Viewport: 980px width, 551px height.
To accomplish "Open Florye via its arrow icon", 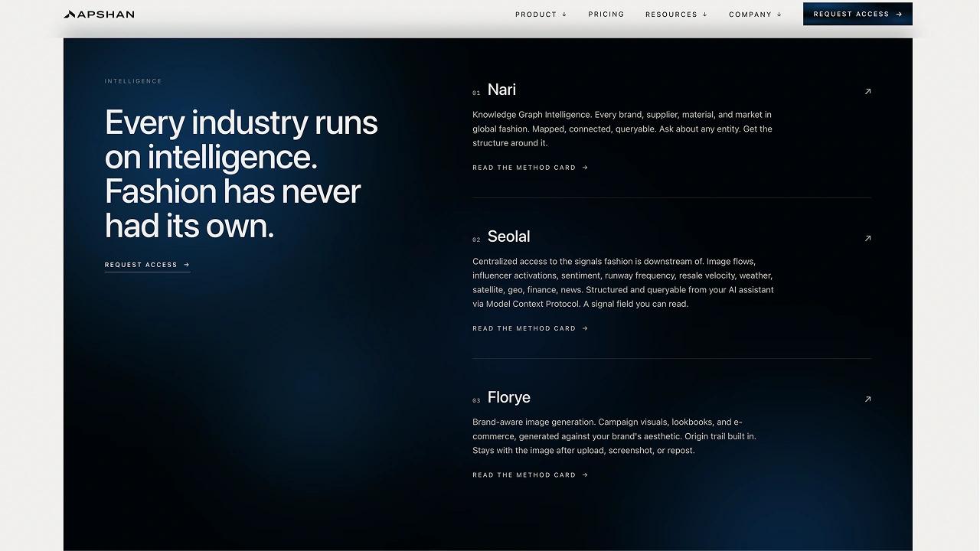I will click(867, 399).
